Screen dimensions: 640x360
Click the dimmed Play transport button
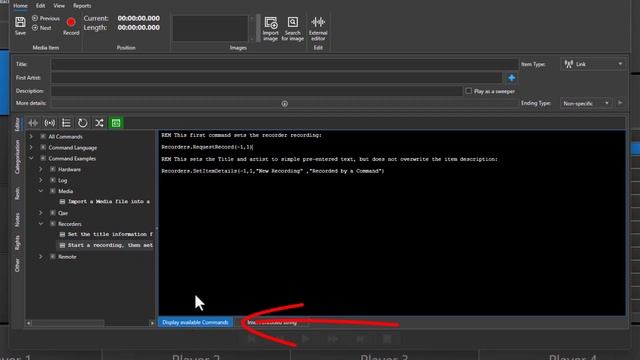[x=306, y=339]
